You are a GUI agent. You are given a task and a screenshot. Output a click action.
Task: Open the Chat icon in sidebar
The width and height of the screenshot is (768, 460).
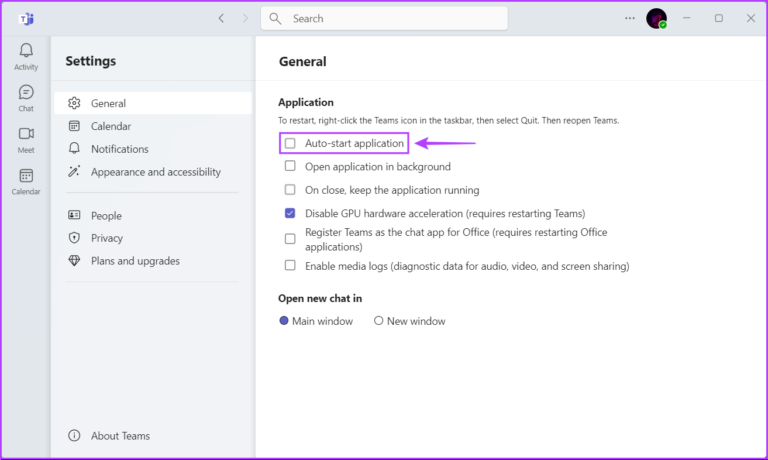tap(26, 98)
